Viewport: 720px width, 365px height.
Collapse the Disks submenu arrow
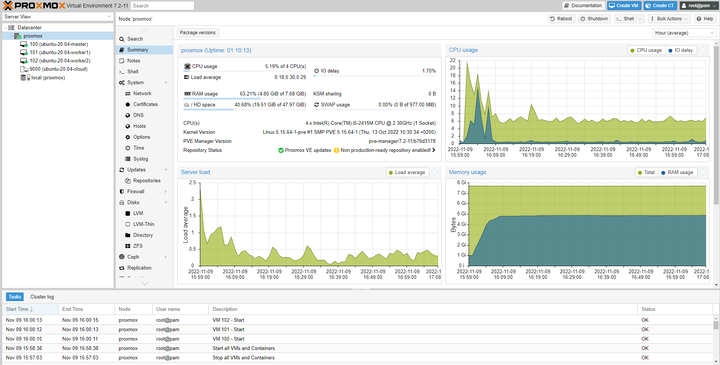(166, 202)
